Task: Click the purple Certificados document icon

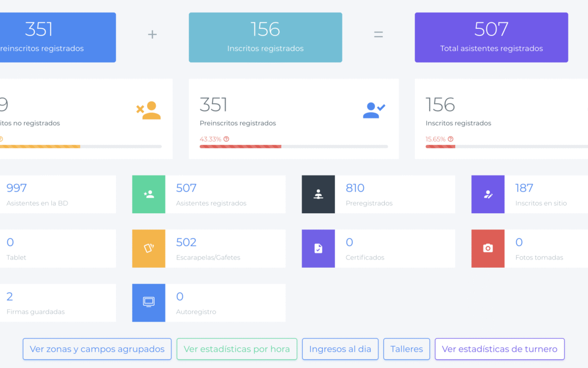Action: (318, 249)
